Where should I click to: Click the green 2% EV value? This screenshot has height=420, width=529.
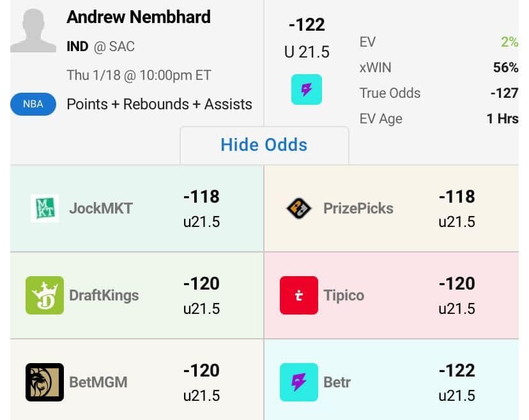click(x=509, y=42)
